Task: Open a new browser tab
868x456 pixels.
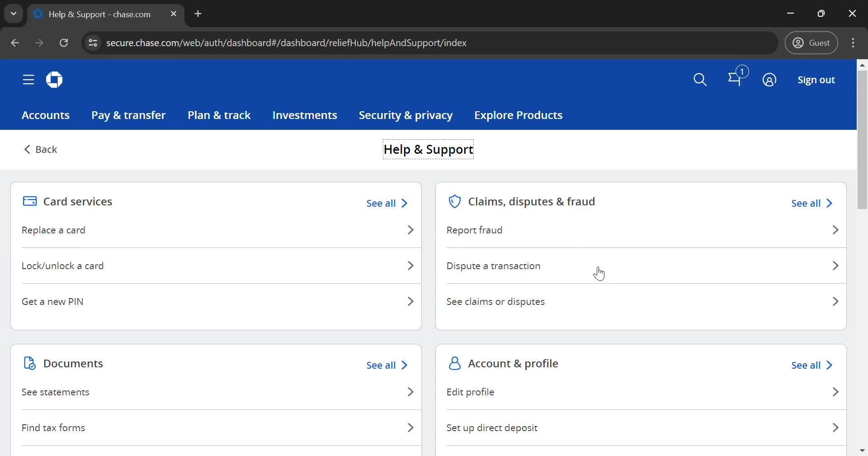Action: [198, 14]
